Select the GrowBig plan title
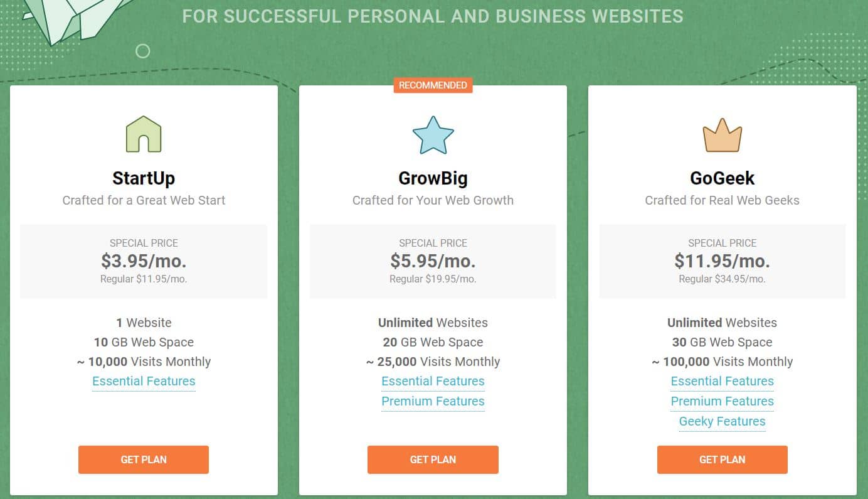Viewport: 868px width, 499px height. (433, 178)
